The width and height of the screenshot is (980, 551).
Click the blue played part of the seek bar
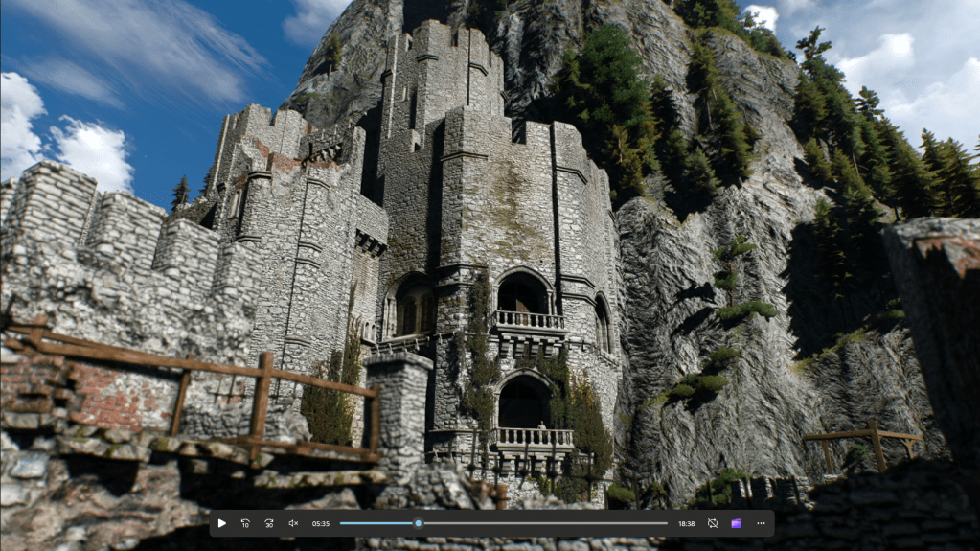376,523
